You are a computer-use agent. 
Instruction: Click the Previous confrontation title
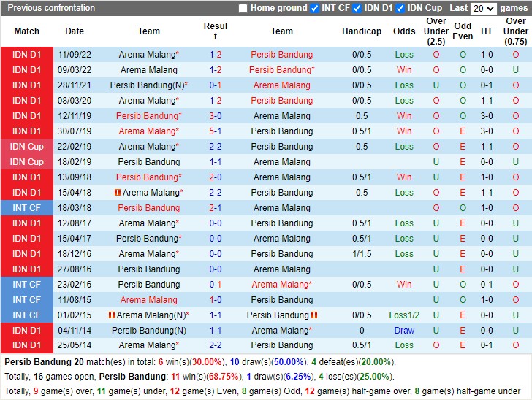tap(51, 8)
